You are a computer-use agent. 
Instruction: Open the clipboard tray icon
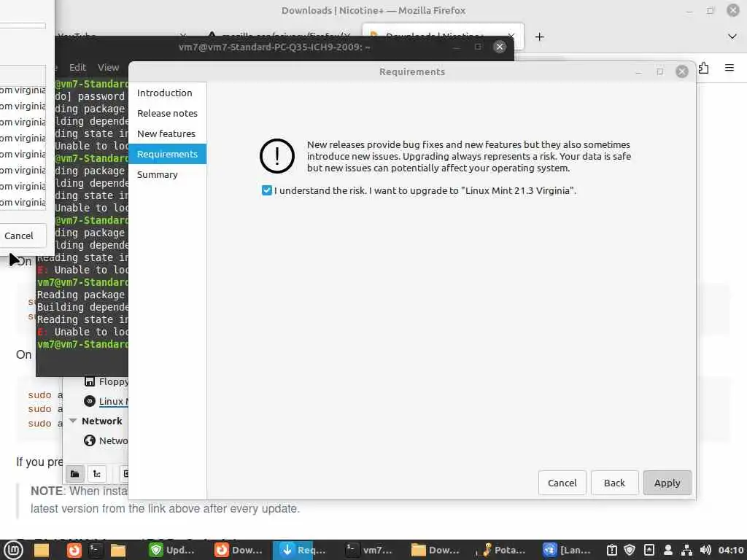point(612,551)
